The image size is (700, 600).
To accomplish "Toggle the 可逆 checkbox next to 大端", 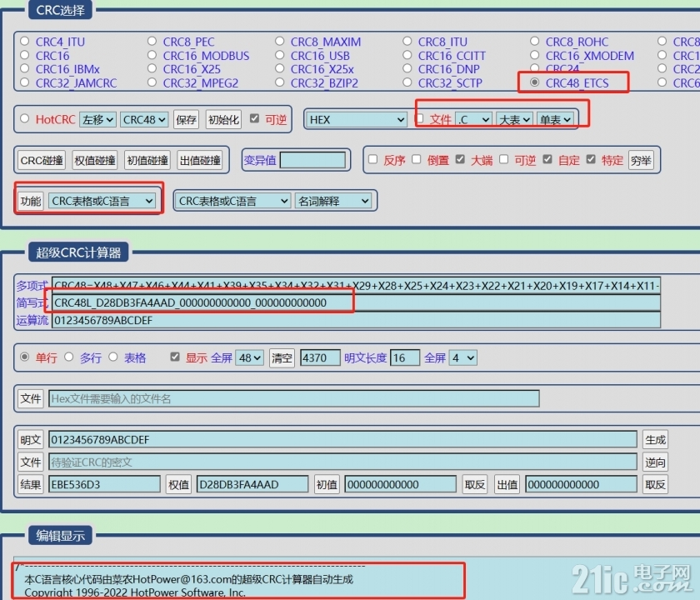I will click(503, 159).
